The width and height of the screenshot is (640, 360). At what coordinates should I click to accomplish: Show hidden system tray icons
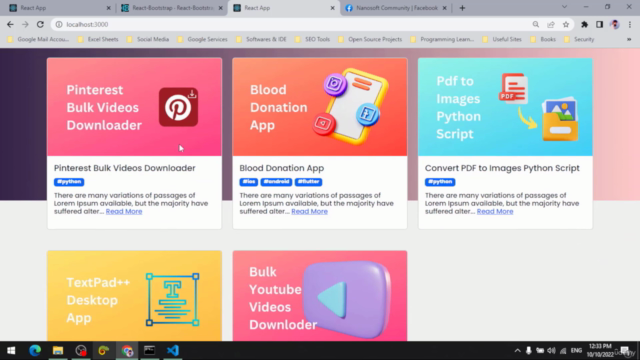518,351
